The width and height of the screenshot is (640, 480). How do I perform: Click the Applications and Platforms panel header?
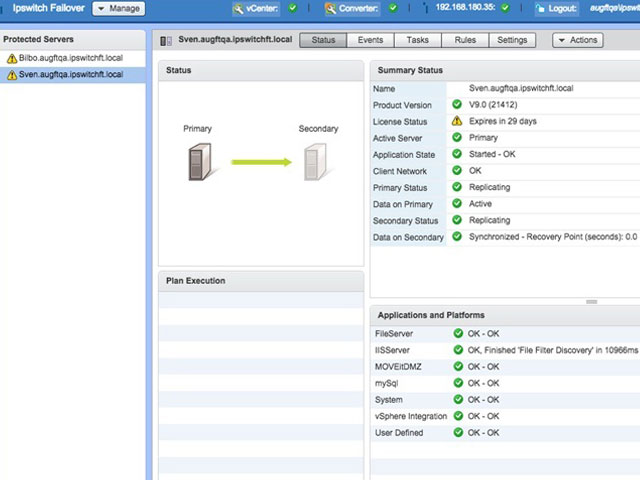(505, 315)
